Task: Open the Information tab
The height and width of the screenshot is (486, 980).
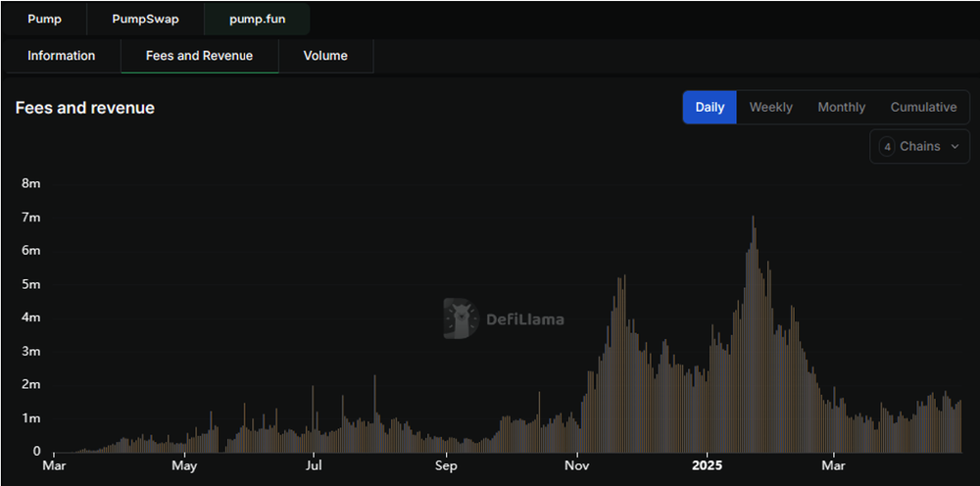Action: click(61, 56)
